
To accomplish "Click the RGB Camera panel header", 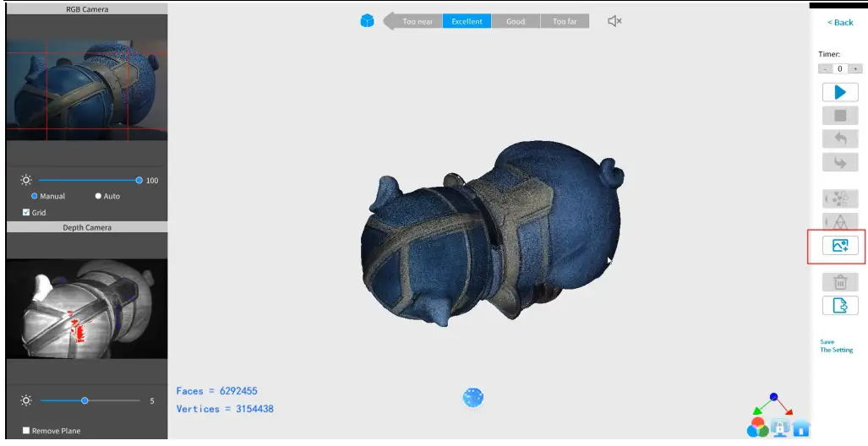I will point(86,9).
